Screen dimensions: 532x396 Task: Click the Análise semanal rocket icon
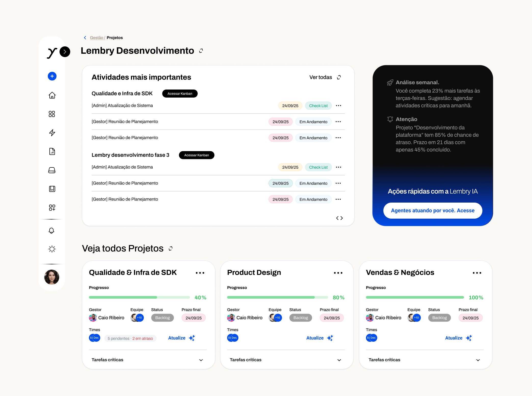click(390, 83)
